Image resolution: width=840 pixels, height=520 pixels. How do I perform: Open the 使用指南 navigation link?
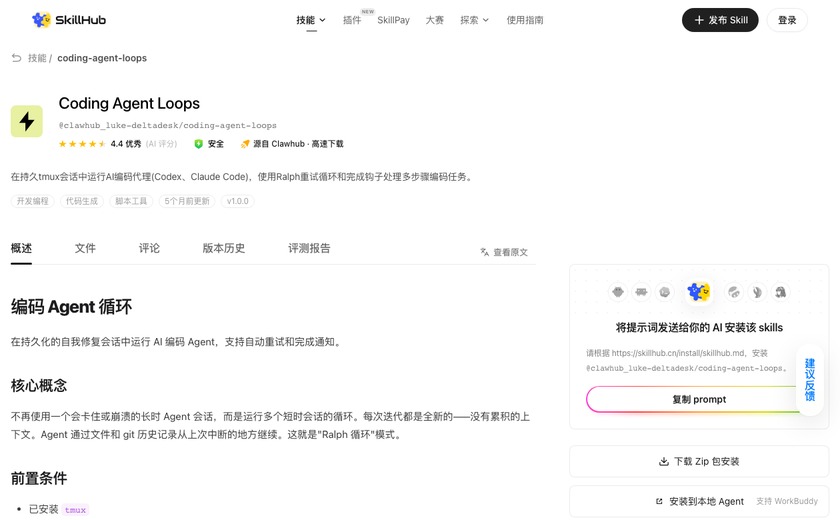pyautogui.click(x=525, y=20)
